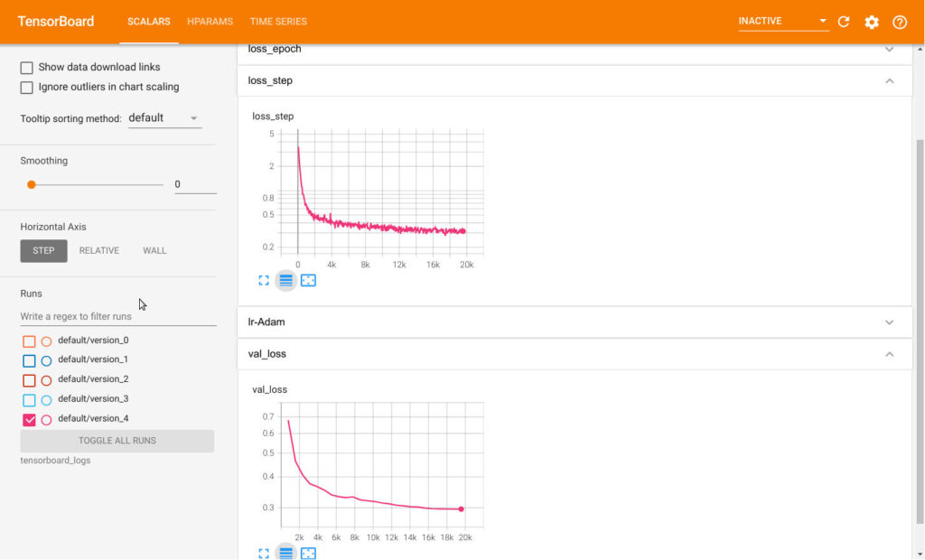Collapse the loss_step section
Image resolution: width=925 pixels, height=560 pixels.
pyautogui.click(x=575, y=80)
